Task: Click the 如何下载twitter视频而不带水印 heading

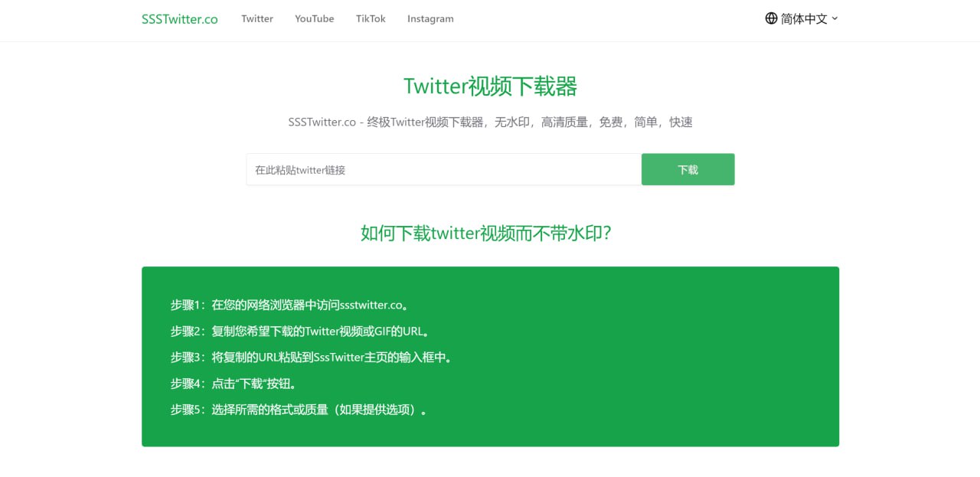Action: point(486,233)
